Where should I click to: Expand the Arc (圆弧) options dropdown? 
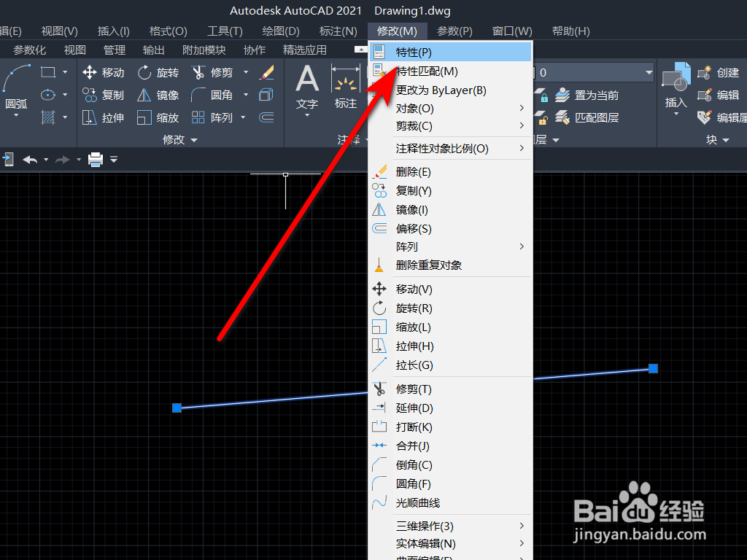click(16, 115)
